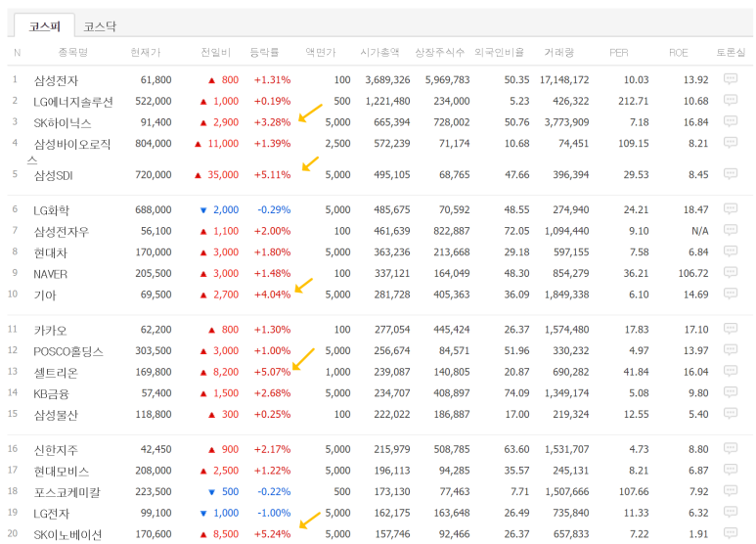Open discussion room icon for 셀트리온
This screenshot has width=756, height=544.
731,372
